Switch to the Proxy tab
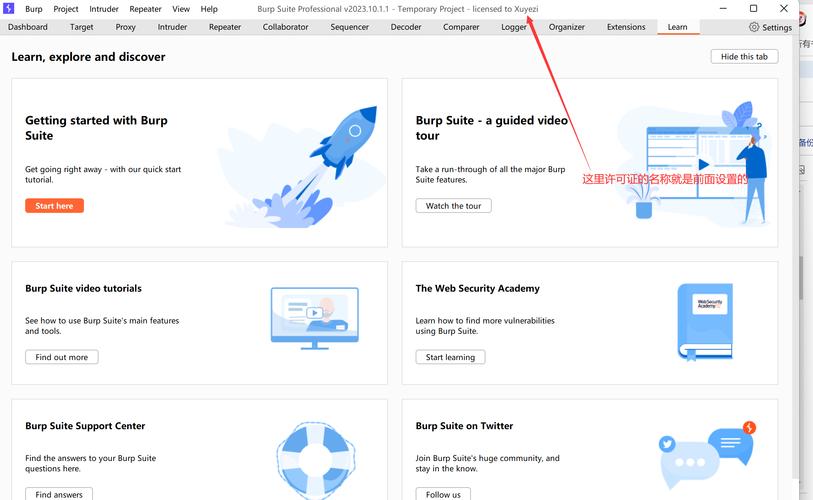813x500 pixels. coord(125,27)
